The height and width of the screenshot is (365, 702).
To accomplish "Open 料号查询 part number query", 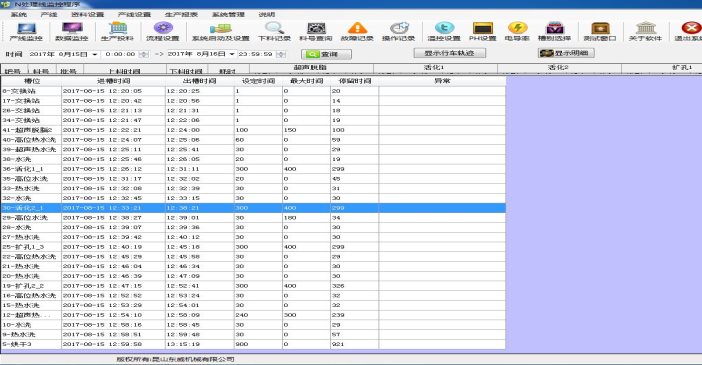I will [x=316, y=32].
